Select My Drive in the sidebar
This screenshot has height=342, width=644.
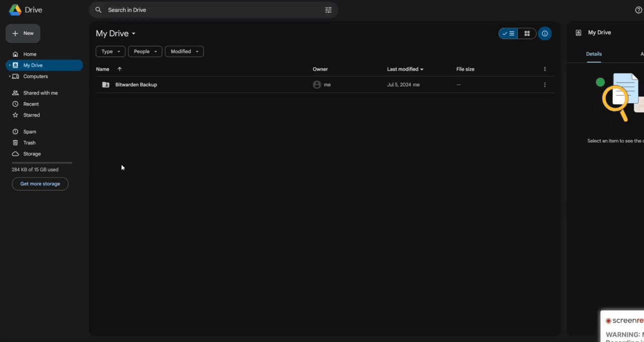(x=44, y=65)
